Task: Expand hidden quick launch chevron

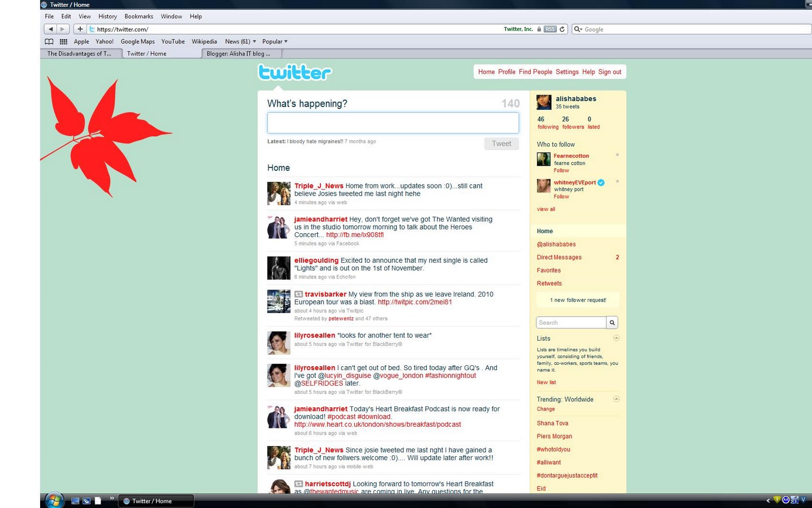Action: tap(112, 498)
